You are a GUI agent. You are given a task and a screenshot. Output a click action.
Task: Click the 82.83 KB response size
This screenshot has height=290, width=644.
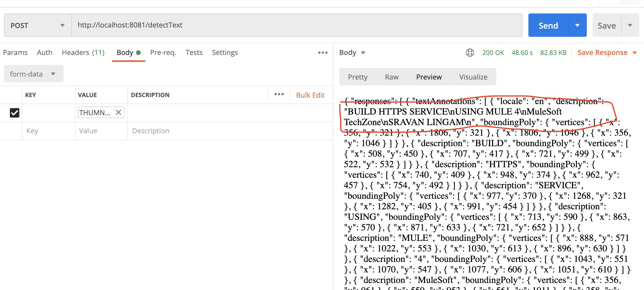[x=553, y=53]
